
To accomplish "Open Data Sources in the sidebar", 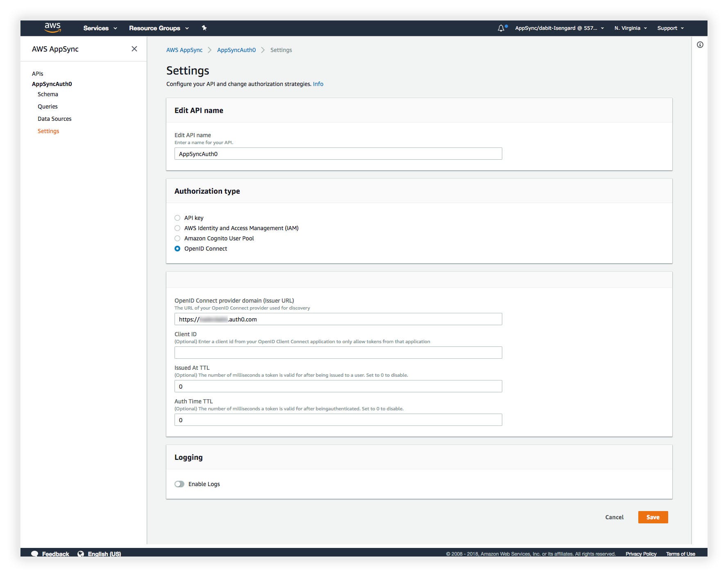I will click(54, 119).
